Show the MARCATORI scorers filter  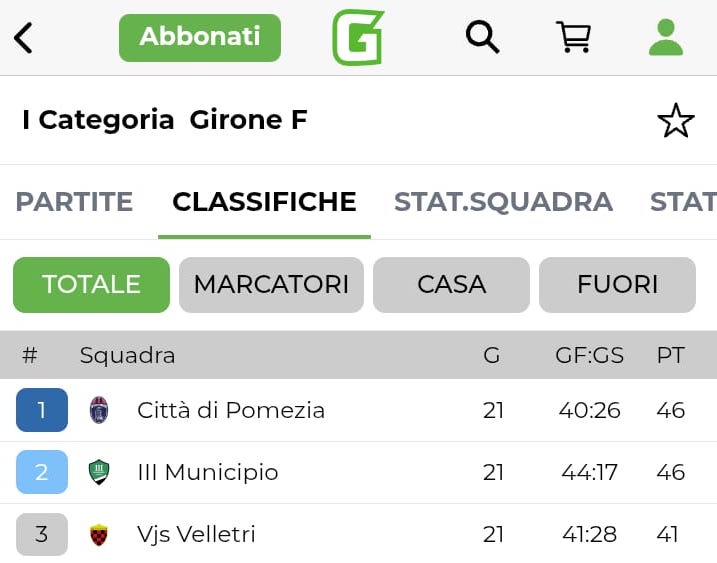pyautogui.click(x=271, y=285)
